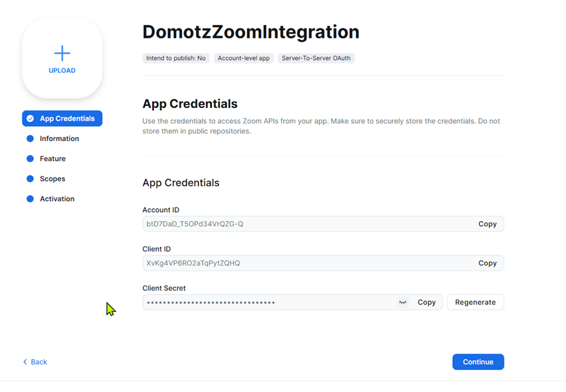The height and width of the screenshot is (392, 566).
Task: Toggle Client Secret visibility eye icon
Action: click(402, 303)
